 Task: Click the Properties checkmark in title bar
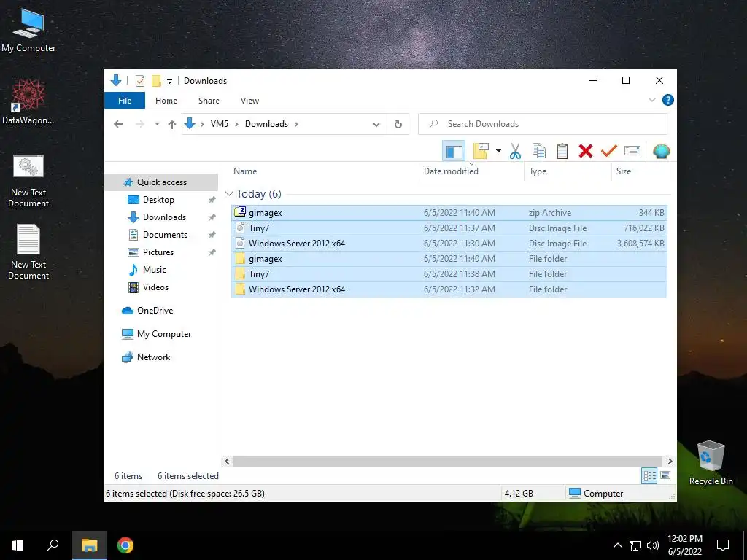pyautogui.click(x=139, y=81)
